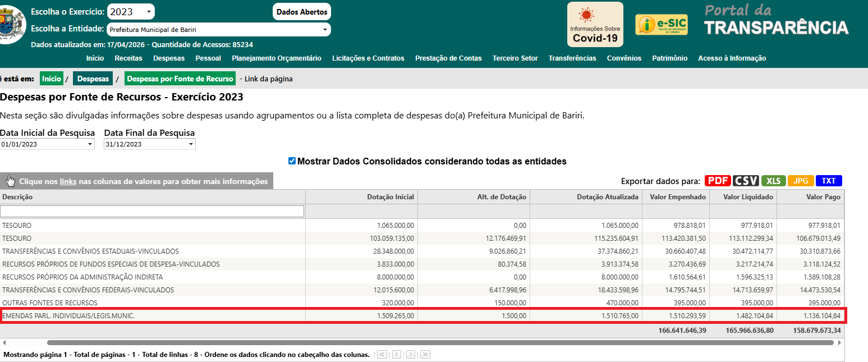Go to Início breadcrumb link
The image size is (868, 362).
(x=52, y=79)
